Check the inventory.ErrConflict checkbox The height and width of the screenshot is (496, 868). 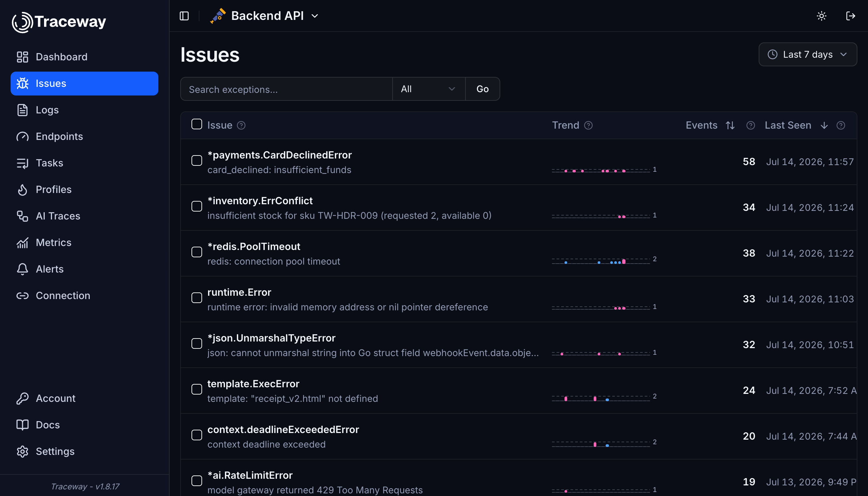[x=197, y=206]
